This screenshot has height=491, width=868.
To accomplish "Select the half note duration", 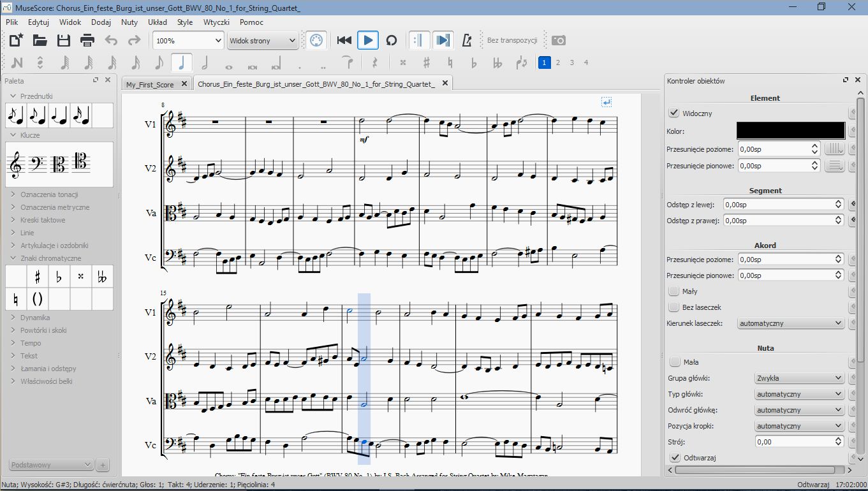I will 205,62.
